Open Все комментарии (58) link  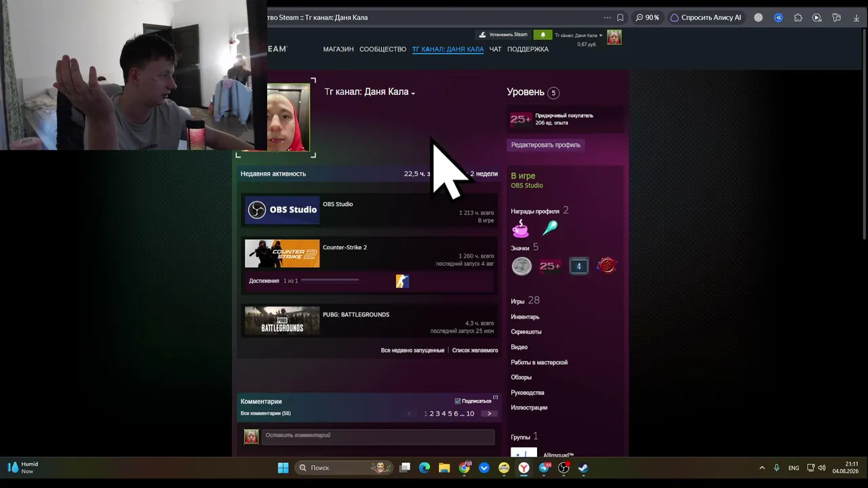click(266, 413)
